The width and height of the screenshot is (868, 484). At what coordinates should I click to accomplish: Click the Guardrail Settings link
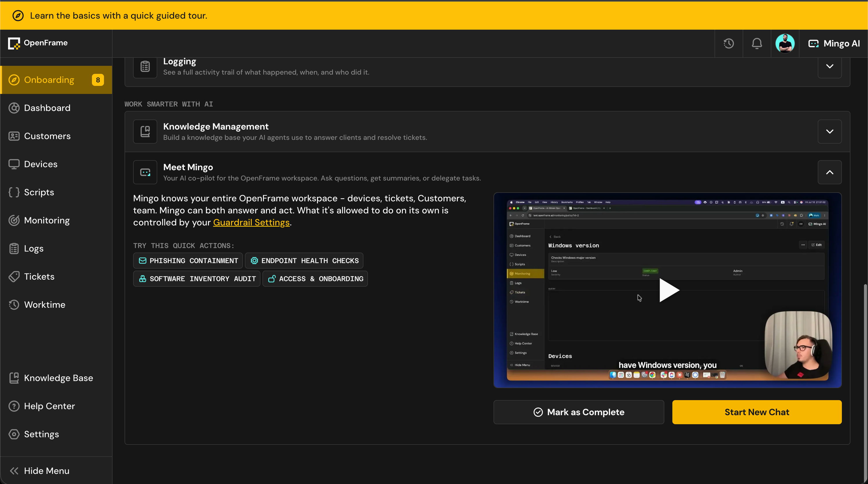click(251, 222)
